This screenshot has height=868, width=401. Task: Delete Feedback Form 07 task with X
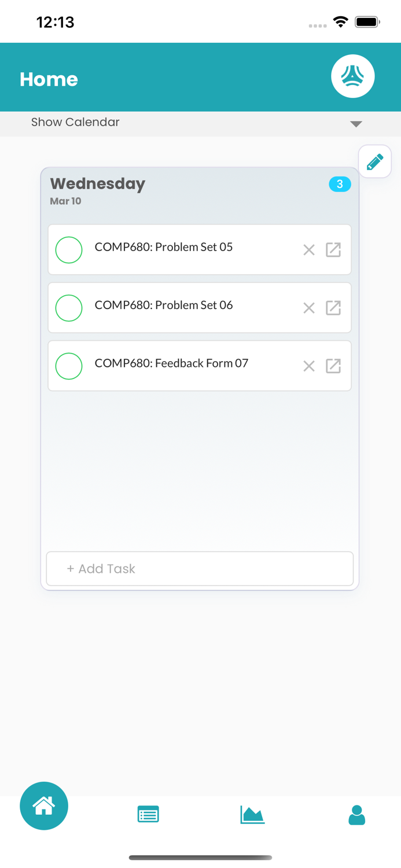pos(309,366)
